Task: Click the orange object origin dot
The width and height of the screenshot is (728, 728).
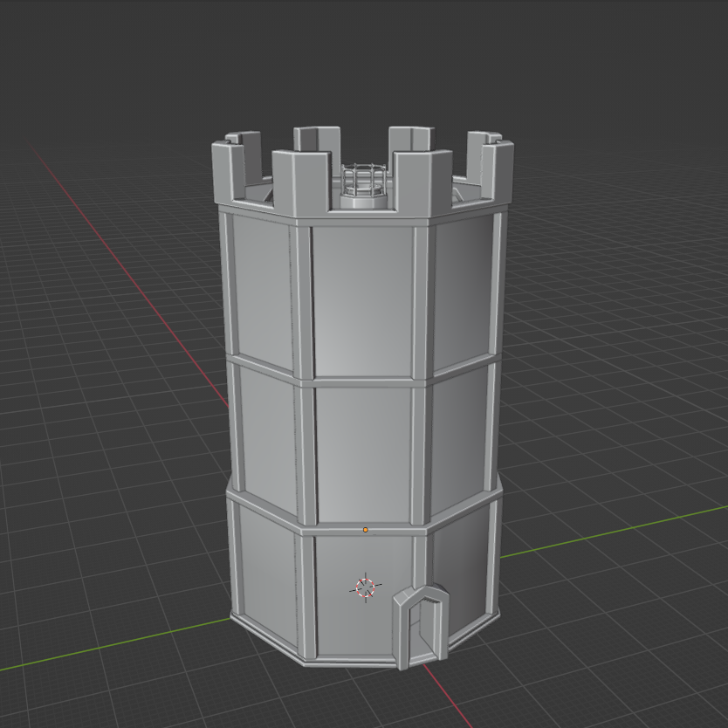Action: [x=366, y=530]
